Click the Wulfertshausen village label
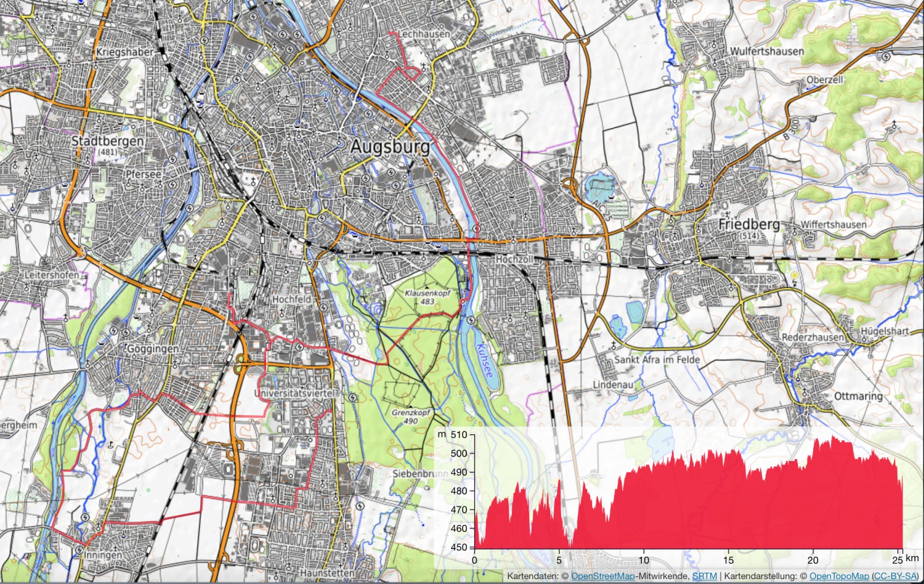 [x=767, y=51]
